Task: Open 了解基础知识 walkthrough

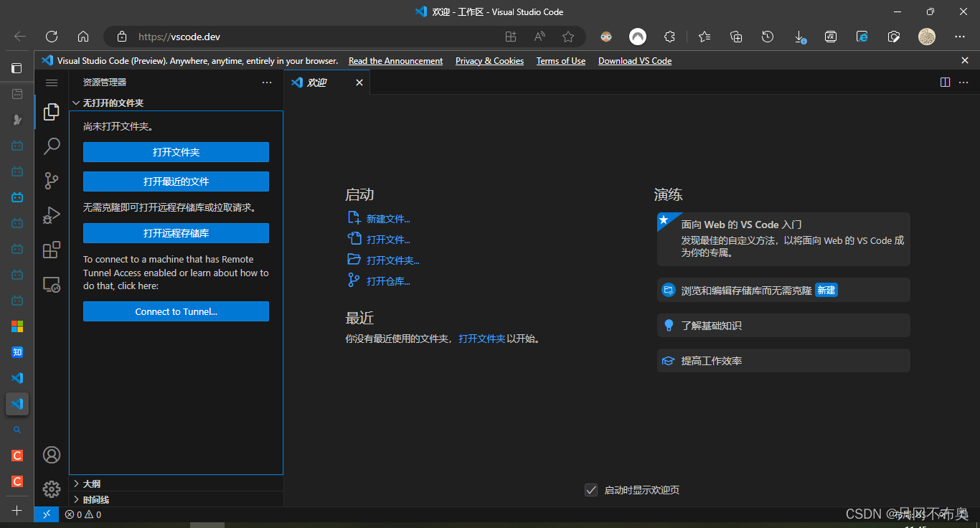Action: [783, 326]
